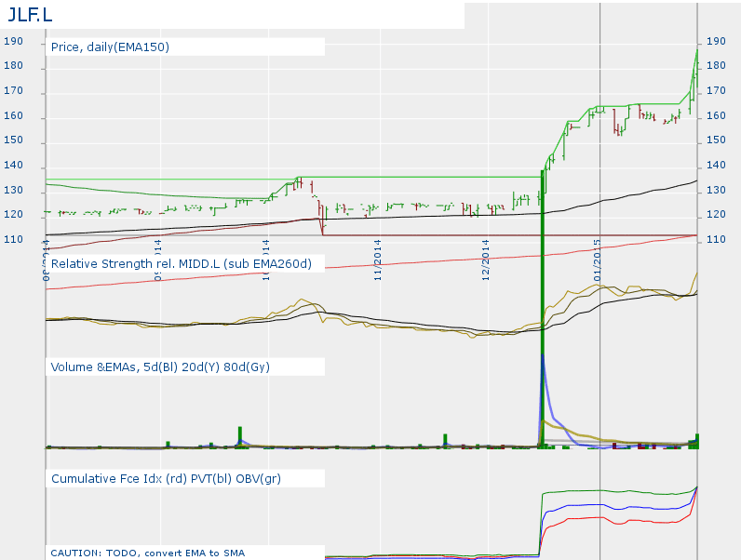
Task: Click the left price axis value 140
Action: pos(13,165)
